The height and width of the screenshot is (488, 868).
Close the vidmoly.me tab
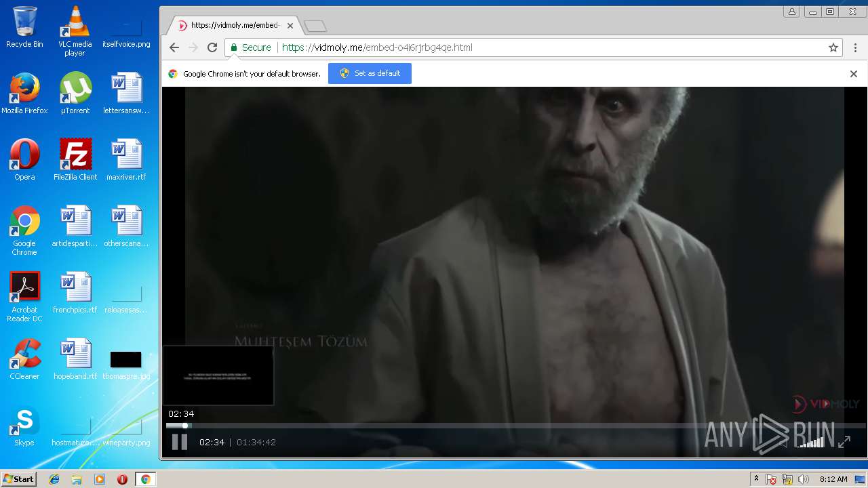290,26
